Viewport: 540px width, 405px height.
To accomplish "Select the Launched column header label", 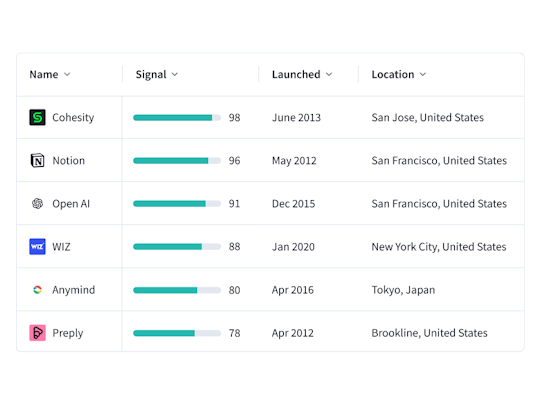I will (x=296, y=74).
